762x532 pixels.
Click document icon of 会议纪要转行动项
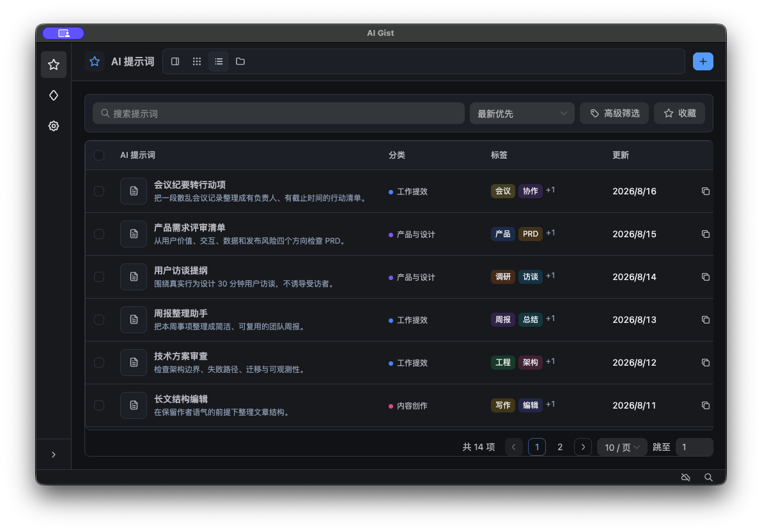[x=134, y=191]
